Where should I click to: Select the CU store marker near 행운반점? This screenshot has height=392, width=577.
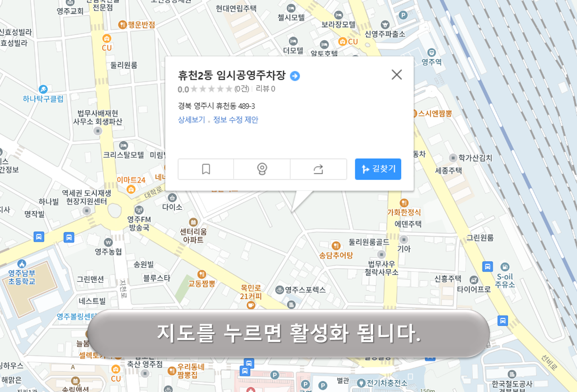click(106, 39)
